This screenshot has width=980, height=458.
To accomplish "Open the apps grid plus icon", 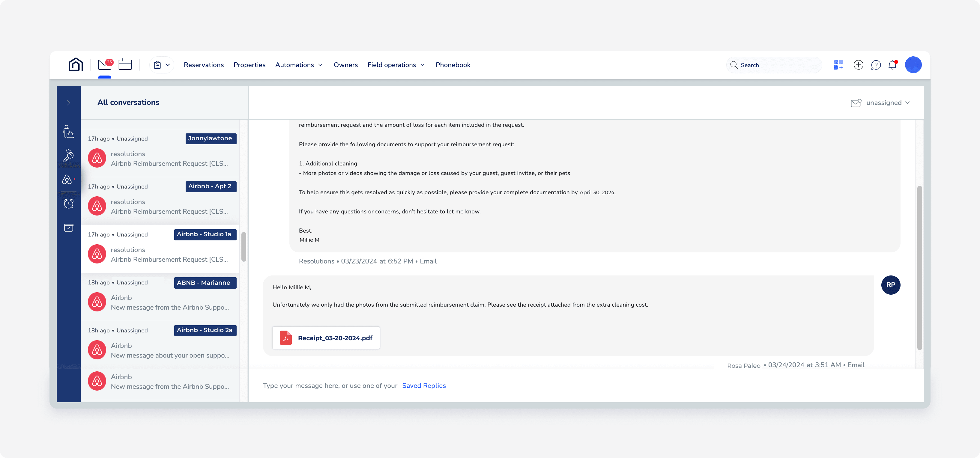I will [x=838, y=65].
